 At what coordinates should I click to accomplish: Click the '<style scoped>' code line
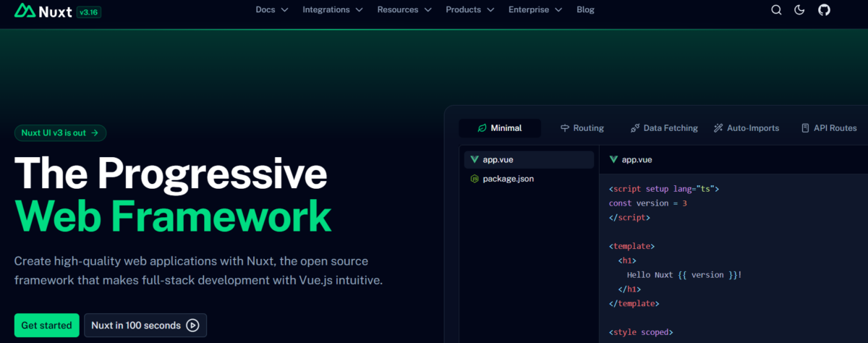(641, 333)
